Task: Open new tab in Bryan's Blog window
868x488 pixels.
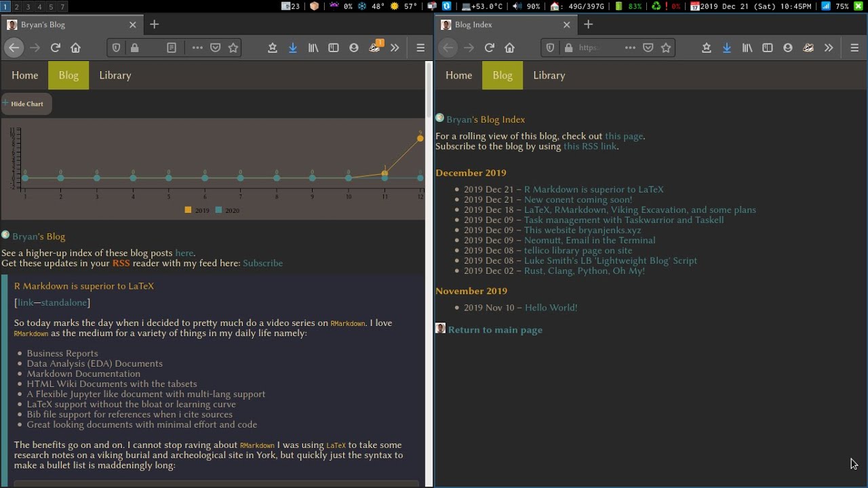Action: pyautogui.click(x=155, y=24)
